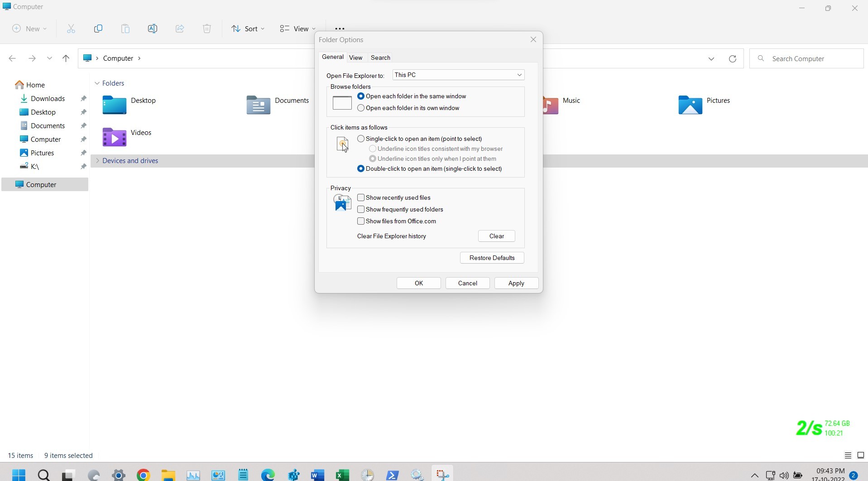
Task: Open the address bar history dropdown chevron
Action: tap(711, 58)
